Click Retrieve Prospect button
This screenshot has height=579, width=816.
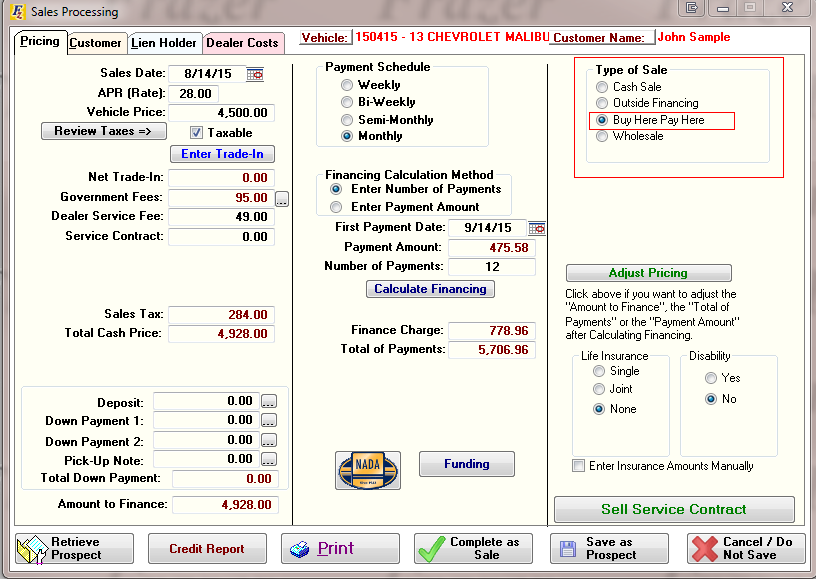tap(74, 549)
